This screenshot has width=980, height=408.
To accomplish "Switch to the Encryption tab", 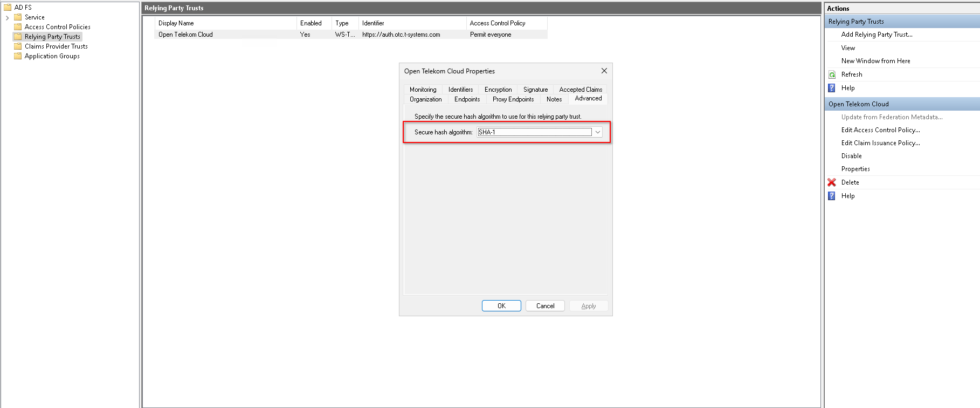I will click(498, 90).
